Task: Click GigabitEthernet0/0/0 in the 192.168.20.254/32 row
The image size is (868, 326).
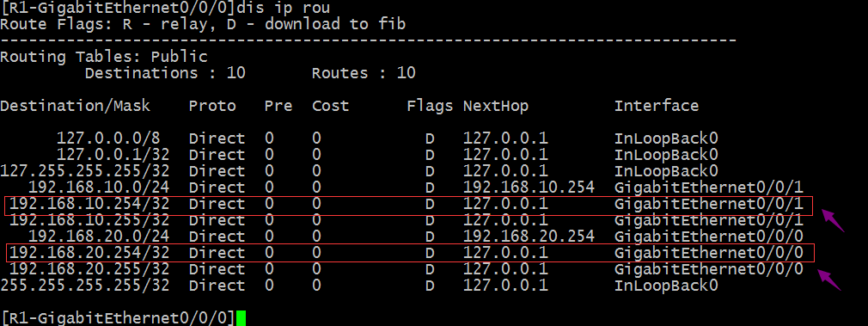Action: (708, 253)
